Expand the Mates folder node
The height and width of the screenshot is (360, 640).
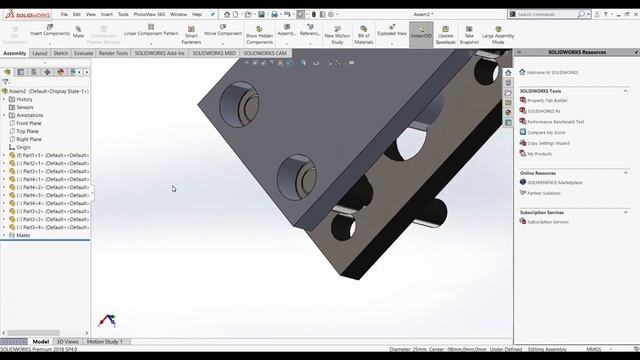(4, 235)
